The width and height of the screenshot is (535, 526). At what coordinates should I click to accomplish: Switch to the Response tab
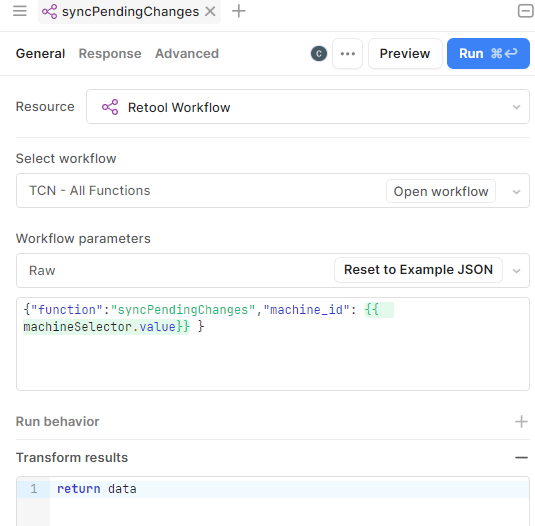[x=110, y=54]
